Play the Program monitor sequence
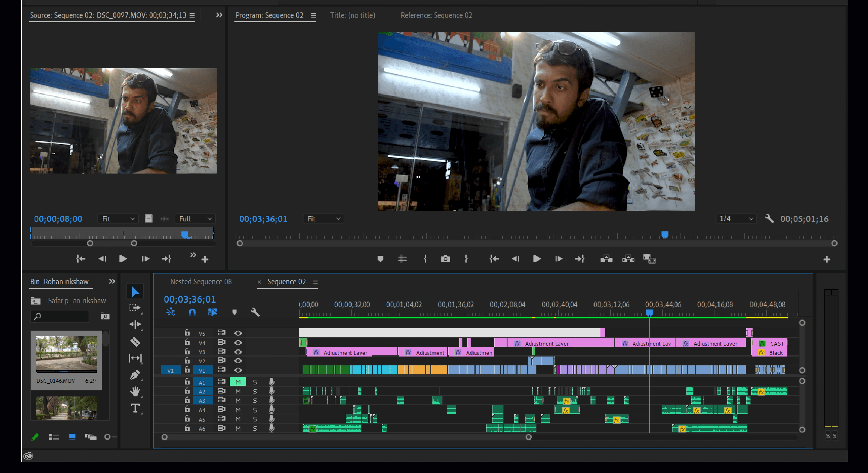Screen dimensions: 868x473 click(537, 259)
